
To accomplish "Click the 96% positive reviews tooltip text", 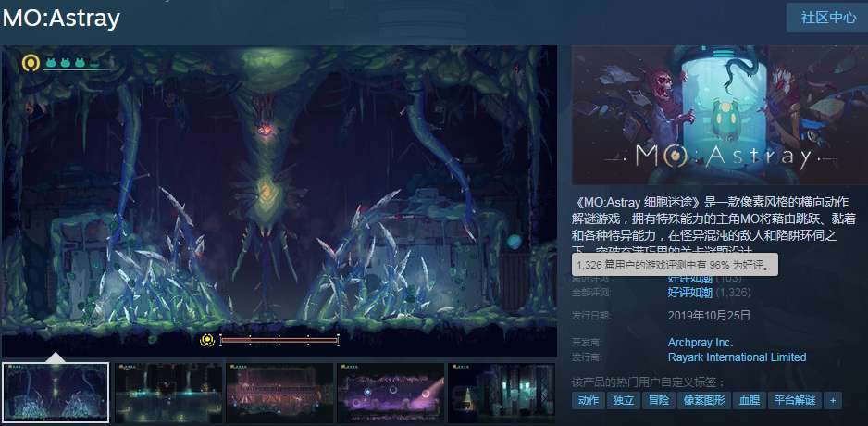I will [675, 265].
